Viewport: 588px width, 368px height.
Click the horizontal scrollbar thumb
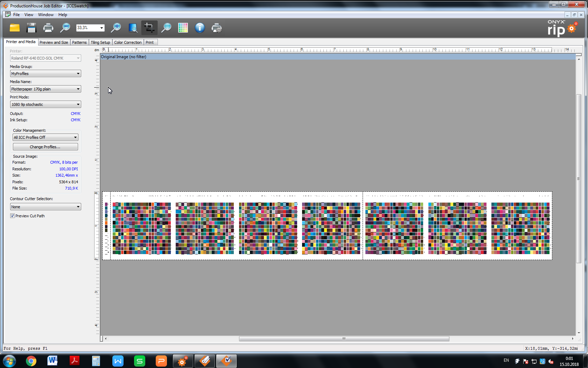pyautogui.click(x=344, y=339)
